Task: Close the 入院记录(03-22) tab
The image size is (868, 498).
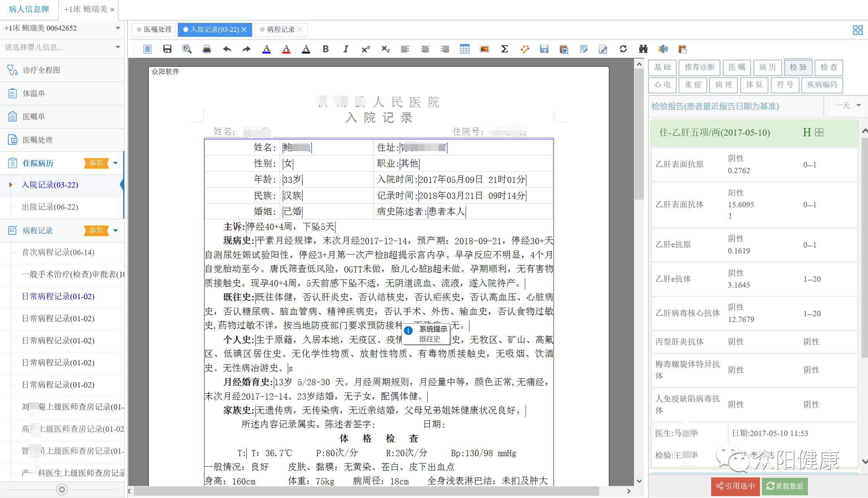Action: [x=244, y=29]
